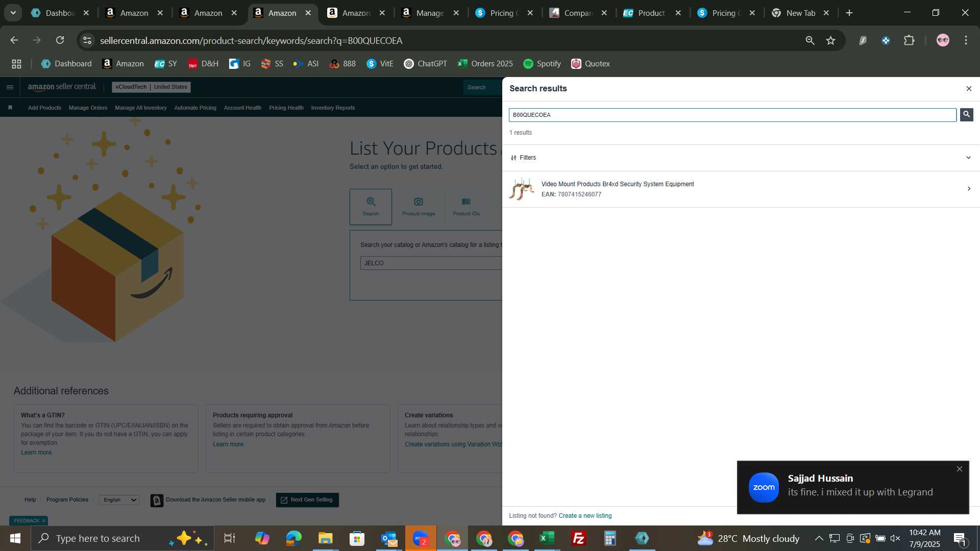
Task: Open the Quotex bookmark
Action: point(591,64)
